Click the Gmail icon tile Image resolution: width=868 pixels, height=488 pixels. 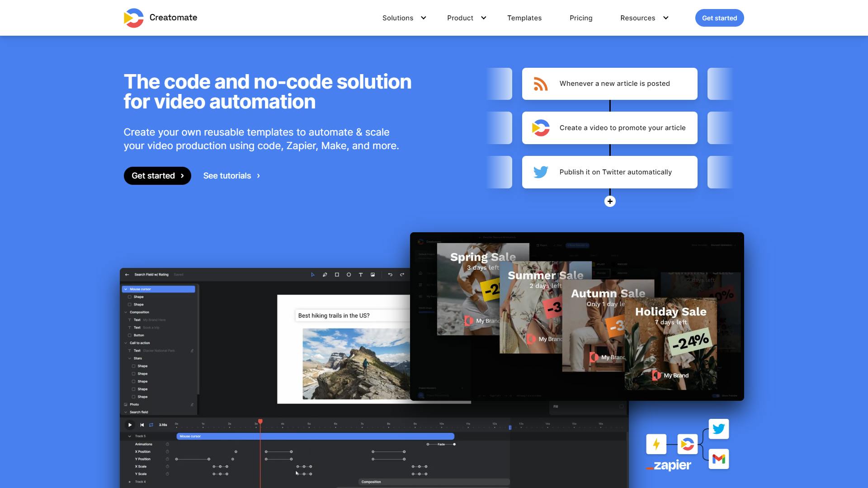click(x=718, y=459)
